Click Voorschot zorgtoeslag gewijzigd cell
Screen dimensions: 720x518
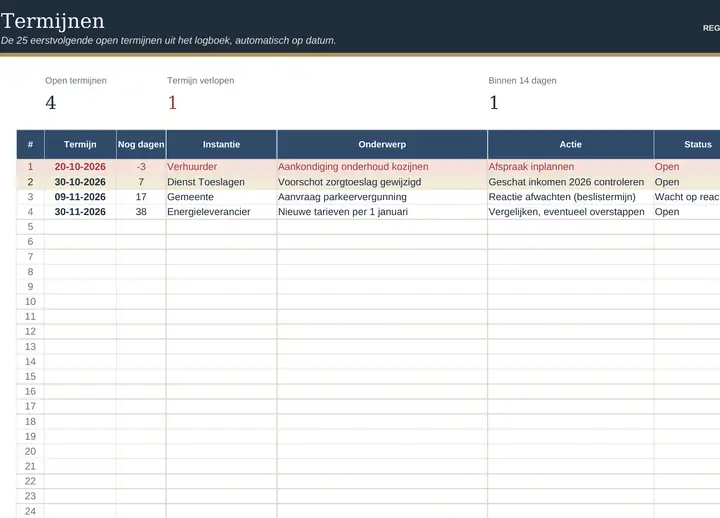coord(382,182)
